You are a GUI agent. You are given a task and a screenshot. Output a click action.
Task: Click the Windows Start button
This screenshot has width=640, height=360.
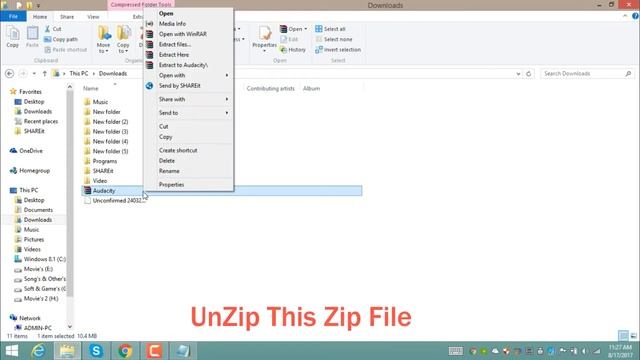(12, 351)
